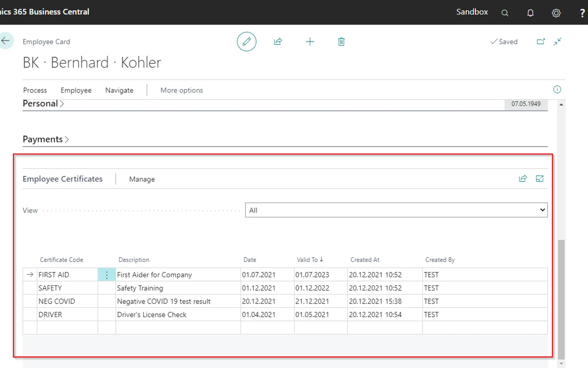Open the Process menu

pyautogui.click(x=35, y=90)
